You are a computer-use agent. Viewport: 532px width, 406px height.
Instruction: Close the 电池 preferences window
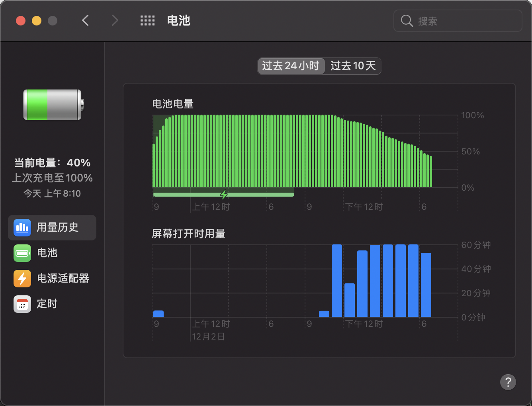coord(21,21)
